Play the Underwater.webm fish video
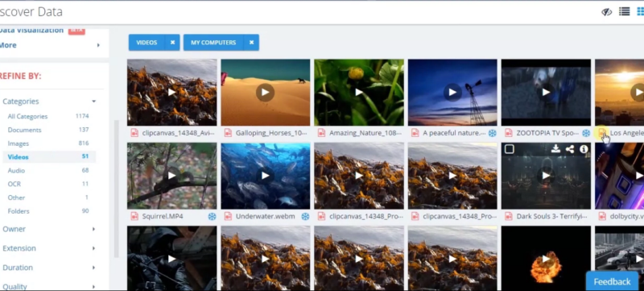Image resolution: width=644 pixels, height=291 pixels. pos(266,176)
